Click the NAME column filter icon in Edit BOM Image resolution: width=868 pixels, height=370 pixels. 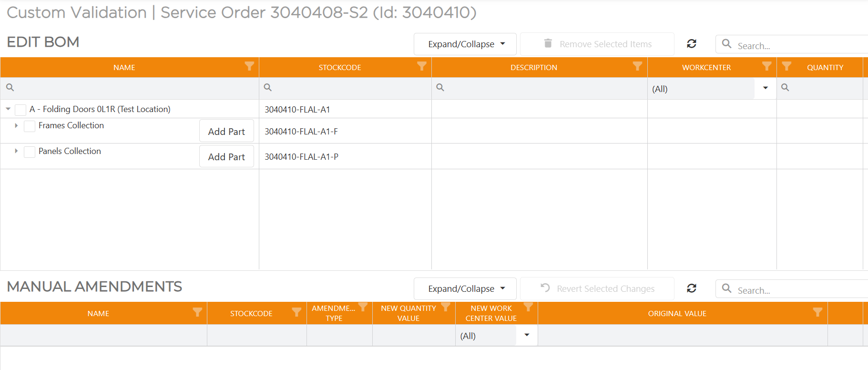click(249, 66)
